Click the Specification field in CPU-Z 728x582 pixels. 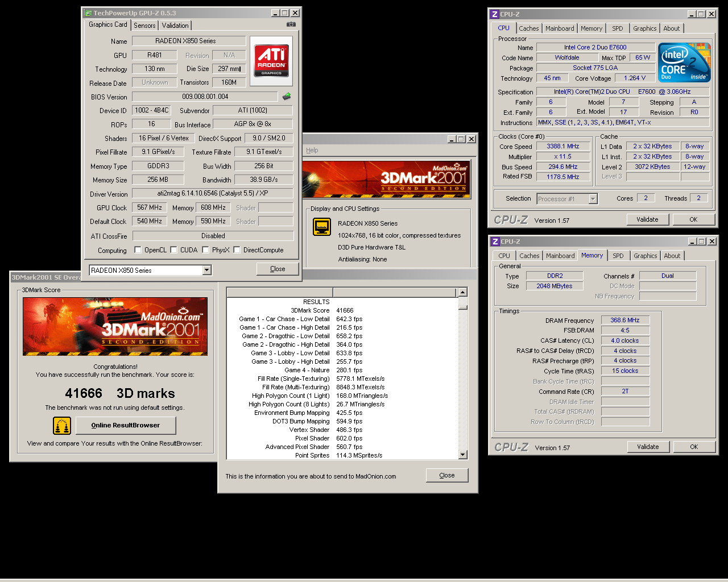(x=622, y=92)
